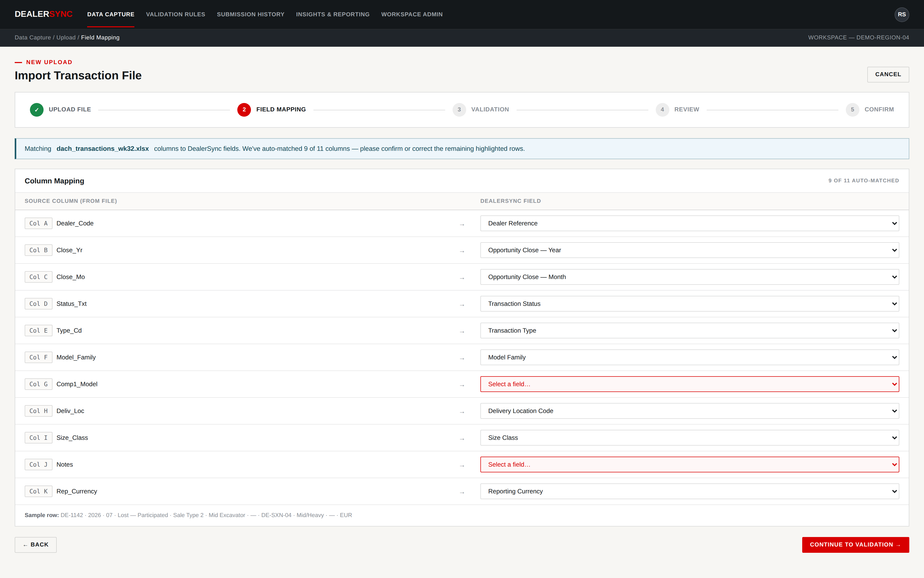The width and height of the screenshot is (924, 578).
Task: Click the Col I badge
Action: 39,438
